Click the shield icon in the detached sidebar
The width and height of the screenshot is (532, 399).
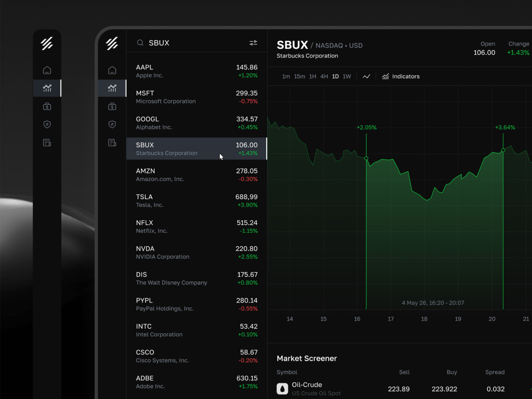click(47, 124)
